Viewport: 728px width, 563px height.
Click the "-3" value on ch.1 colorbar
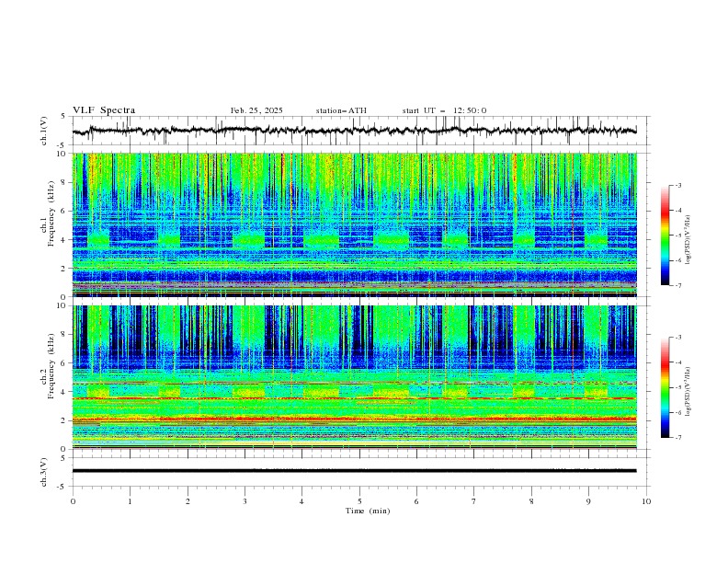(678, 185)
